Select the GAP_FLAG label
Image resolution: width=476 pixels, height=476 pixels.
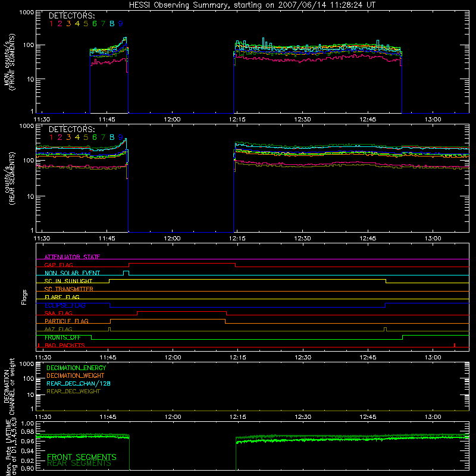(x=58, y=265)
